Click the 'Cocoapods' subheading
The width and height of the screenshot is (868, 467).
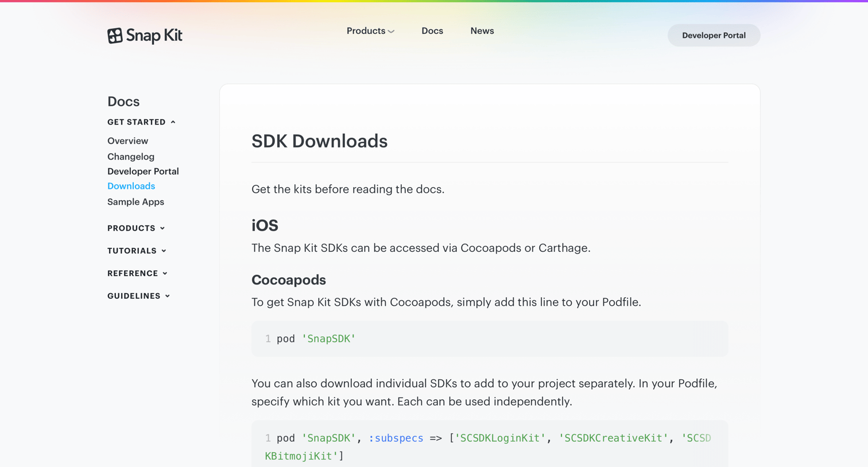pos(289,280)
